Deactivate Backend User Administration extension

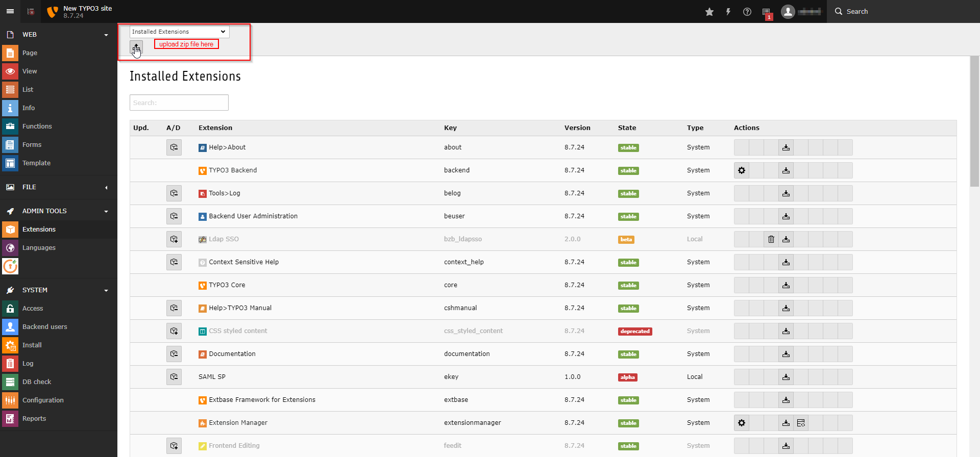click(x=174, y=216)
